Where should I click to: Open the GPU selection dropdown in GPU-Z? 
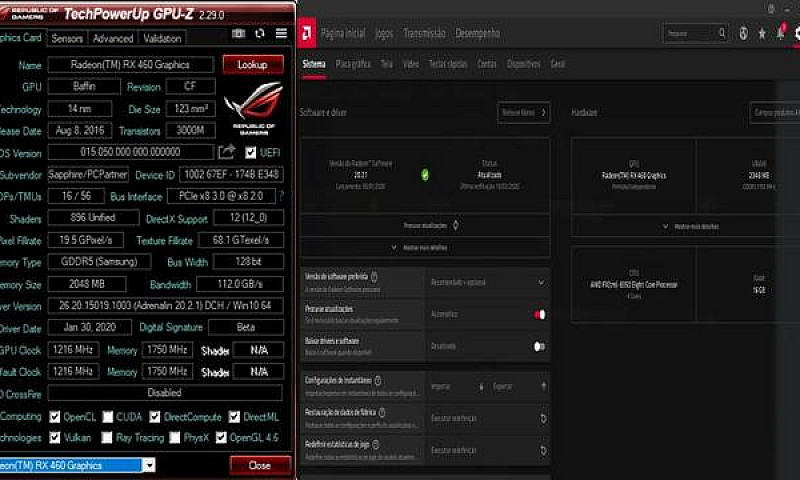click(148, 465)
